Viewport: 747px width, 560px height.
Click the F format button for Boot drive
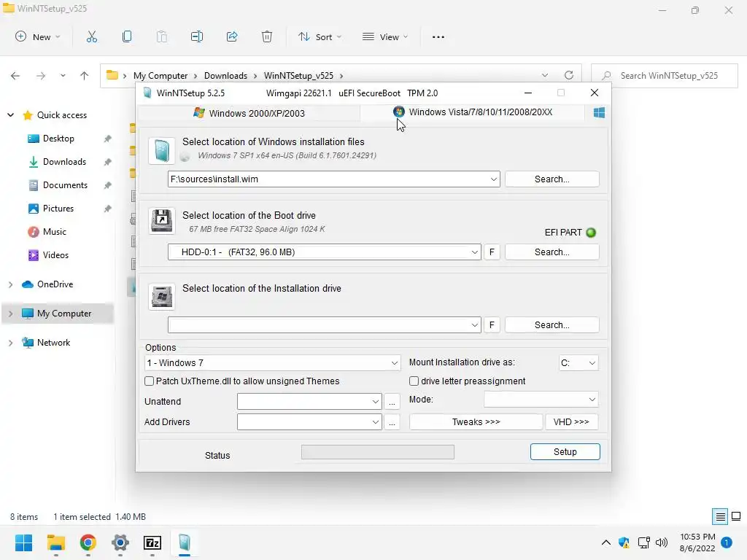[x=492, y=252]
